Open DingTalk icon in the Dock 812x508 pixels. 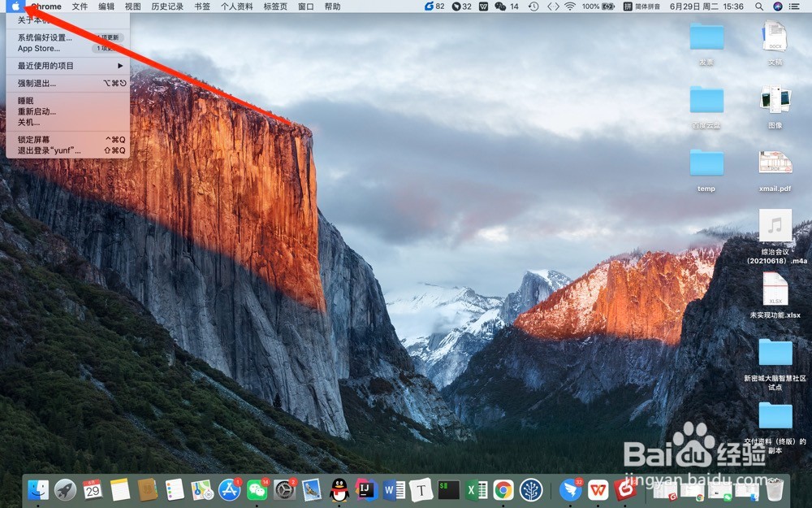(571, 489)
